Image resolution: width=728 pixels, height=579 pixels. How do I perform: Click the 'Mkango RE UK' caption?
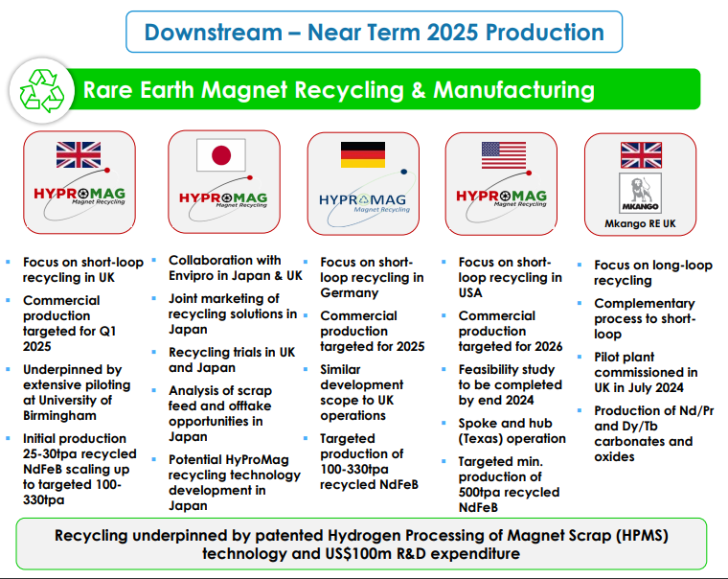pos(640,223)
